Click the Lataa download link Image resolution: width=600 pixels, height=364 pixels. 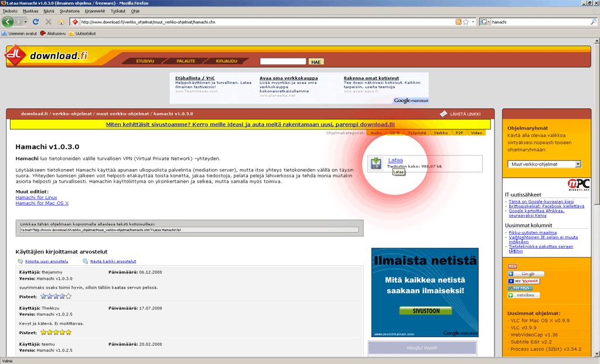click(396, 160)
